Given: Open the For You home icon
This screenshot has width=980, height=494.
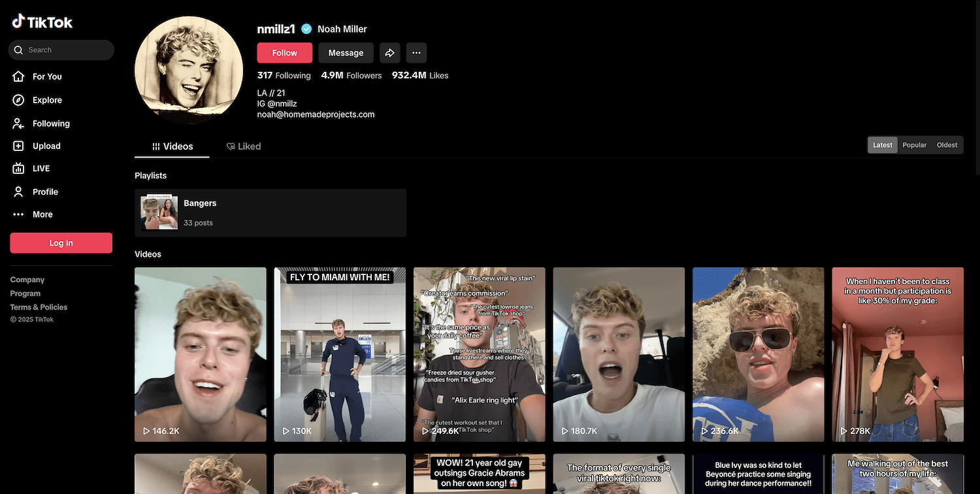Looking at the screenshot, I should [18, 76].
